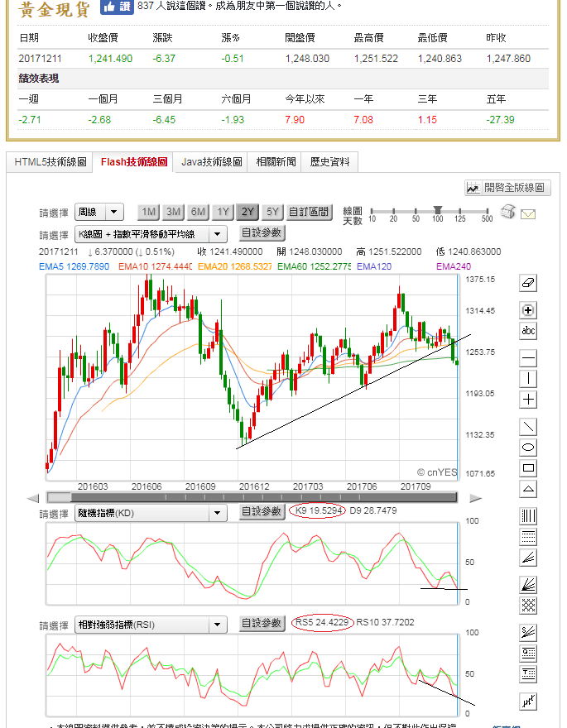567x728 pixels.
Task: Click the EMA5 1269.7890 legend label
Action: [74, 266]
